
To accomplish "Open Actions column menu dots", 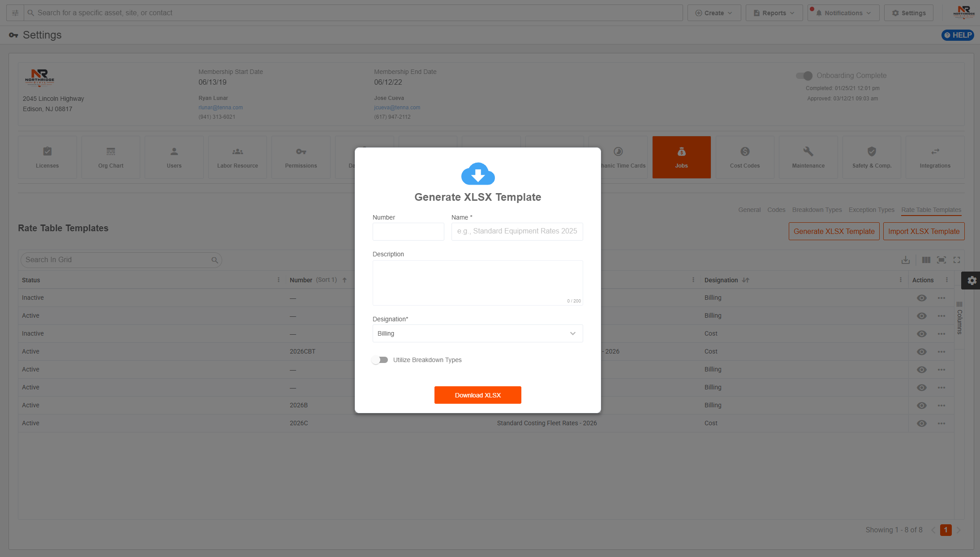I will [947, 280].
